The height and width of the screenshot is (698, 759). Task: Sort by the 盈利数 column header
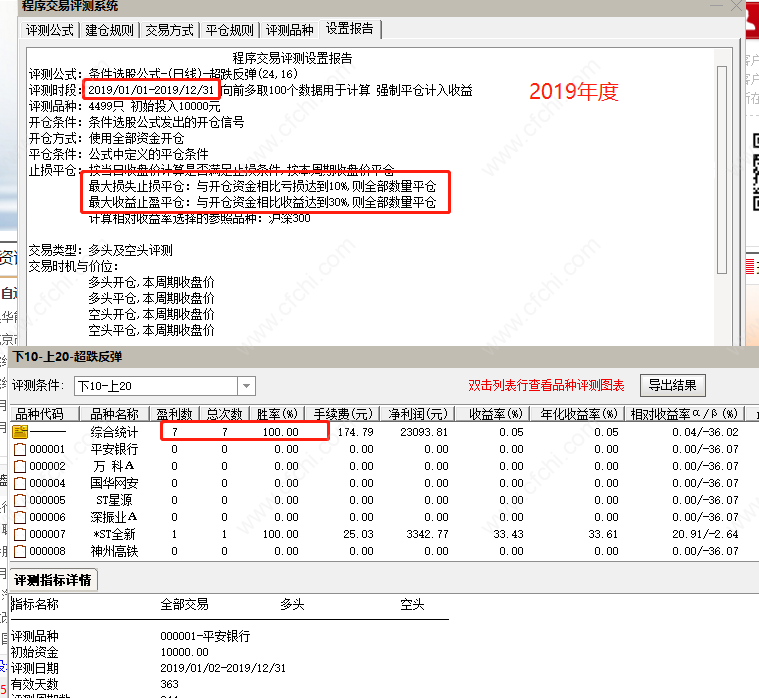point(174,414)
